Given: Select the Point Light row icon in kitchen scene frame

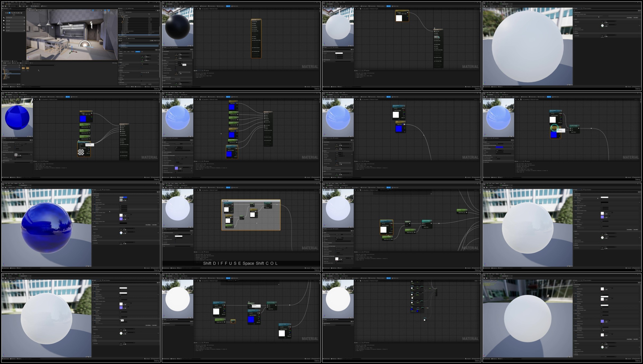Looking at the screenshot, I should (x=4, y=21).
